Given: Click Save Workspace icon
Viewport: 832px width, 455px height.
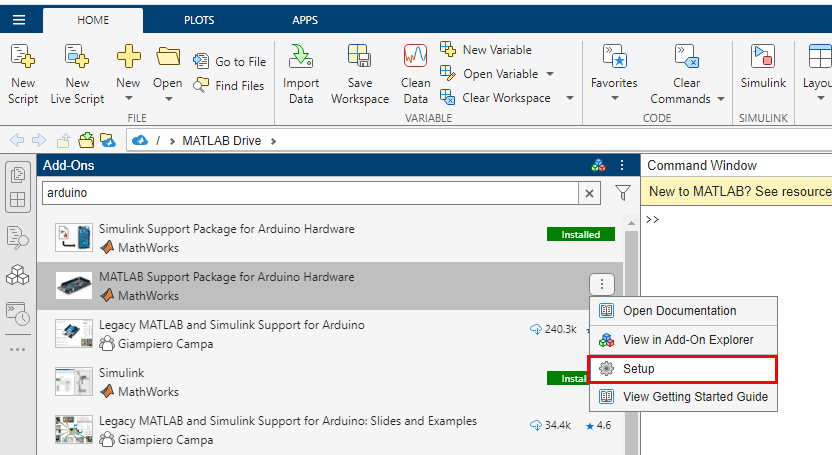Looking at the screenshot, I should pos(359,56).
